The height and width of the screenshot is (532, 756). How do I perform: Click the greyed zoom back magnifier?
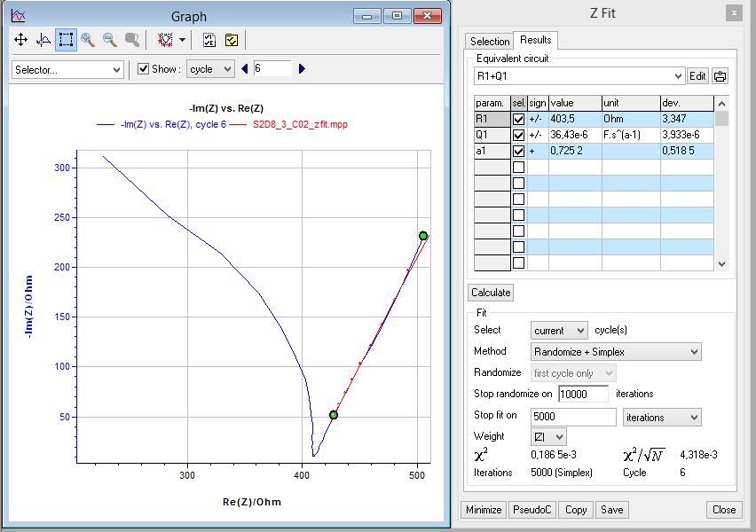131,40
